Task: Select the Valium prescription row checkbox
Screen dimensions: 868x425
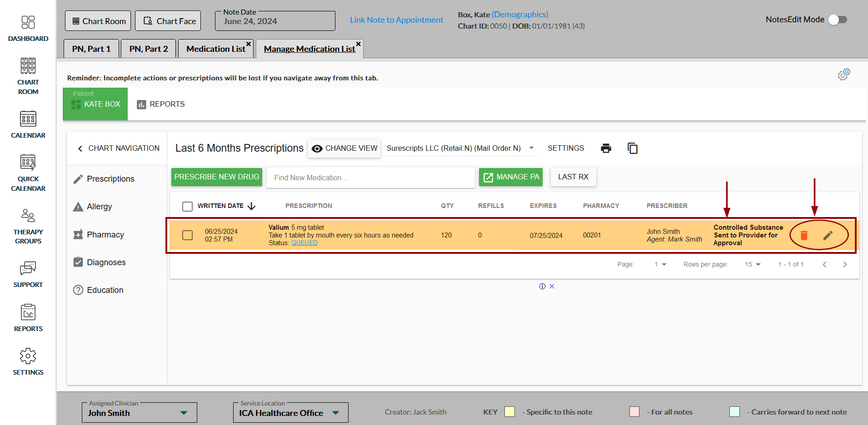Action: 187,235
